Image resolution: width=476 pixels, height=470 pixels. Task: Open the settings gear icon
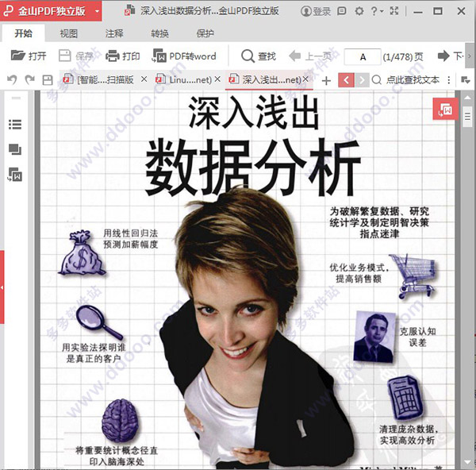pos(359,11)
